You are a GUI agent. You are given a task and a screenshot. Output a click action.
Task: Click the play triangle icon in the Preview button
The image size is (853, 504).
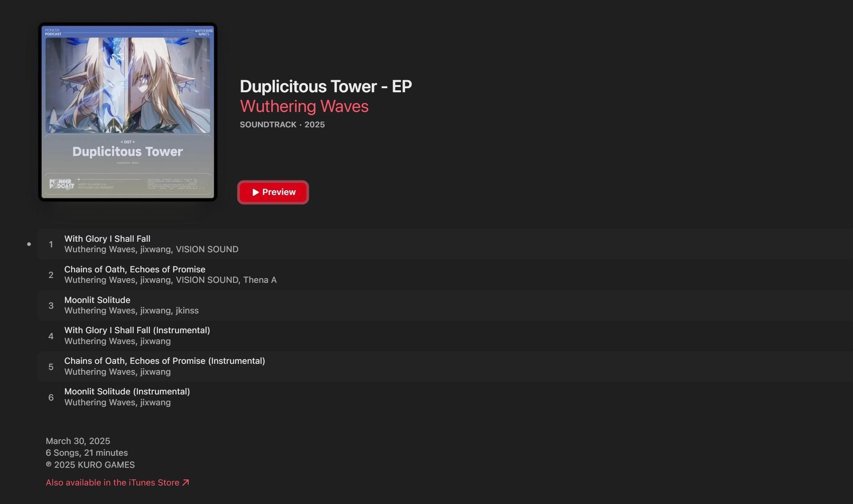pyautogui.click(x=255, y=192)
